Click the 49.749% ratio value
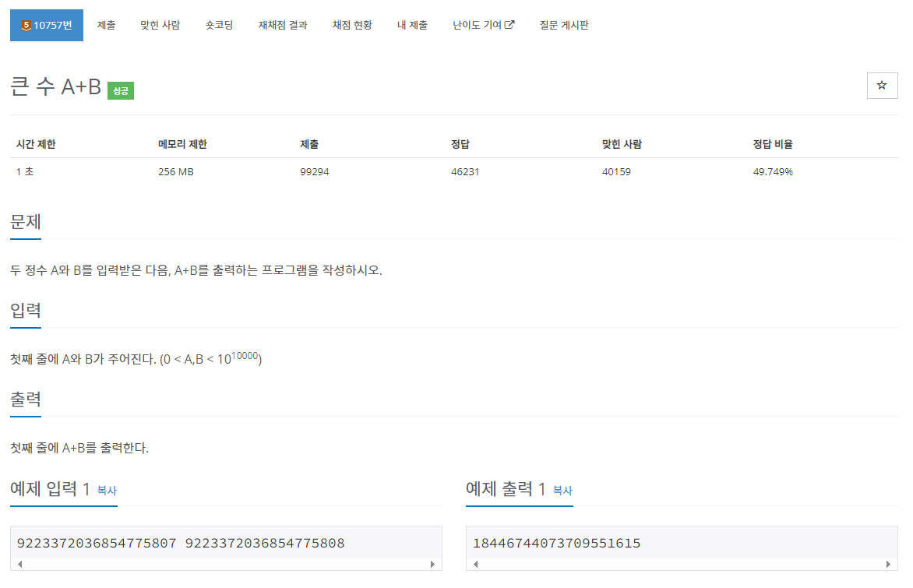Screen dimensions: 913x588 click(x=773, y=172)
